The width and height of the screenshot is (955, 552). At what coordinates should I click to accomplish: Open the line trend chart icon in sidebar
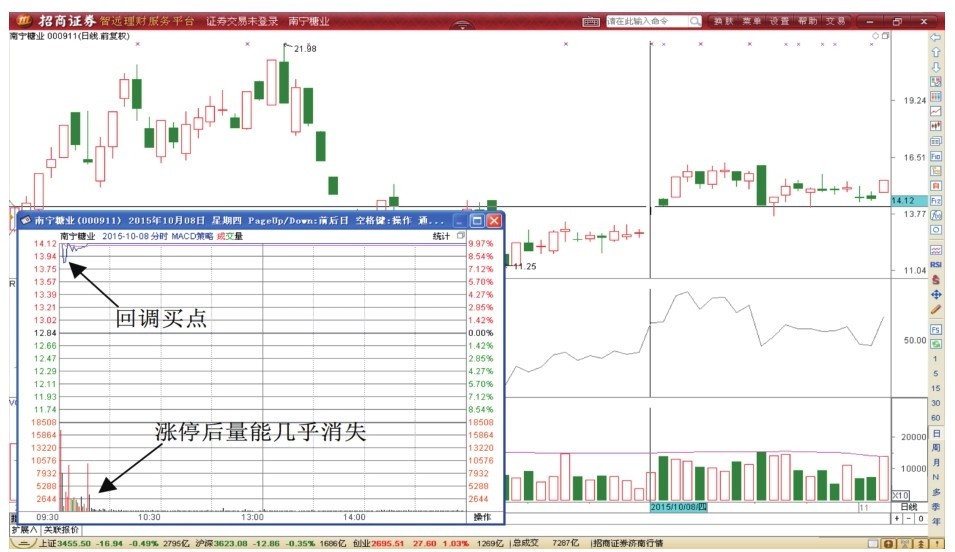936,111
